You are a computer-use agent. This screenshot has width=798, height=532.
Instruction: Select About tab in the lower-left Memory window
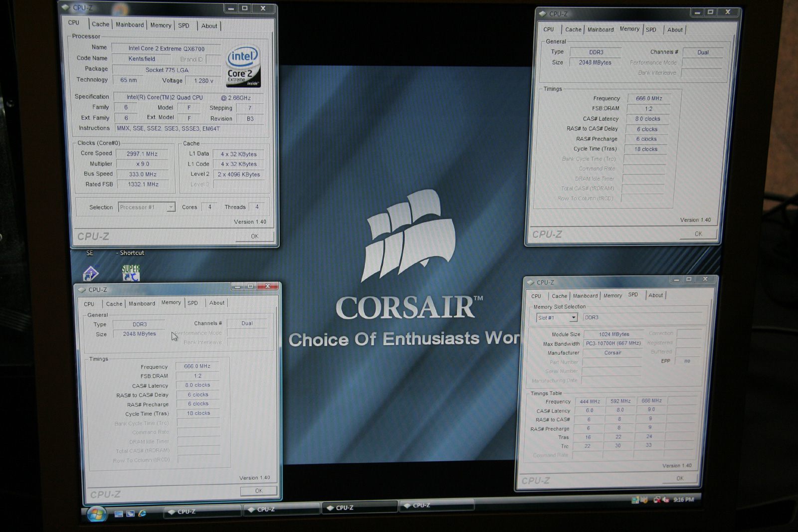pos(216,303)
